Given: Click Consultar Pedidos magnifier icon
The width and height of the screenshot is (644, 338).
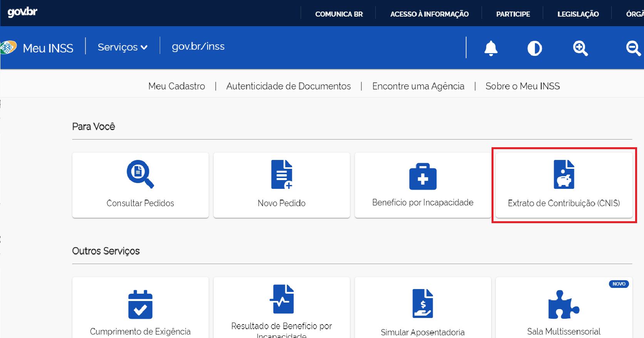Looking at the screenshot, I should tap(141, 174).
